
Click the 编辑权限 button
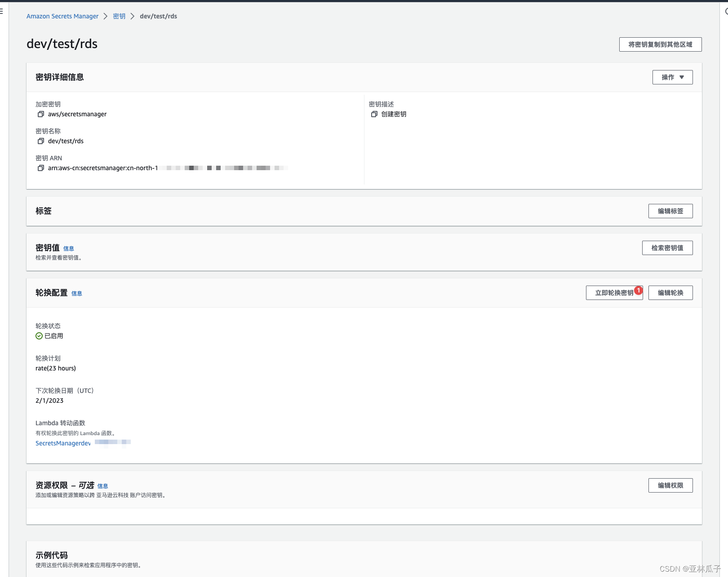coord(670,485)
